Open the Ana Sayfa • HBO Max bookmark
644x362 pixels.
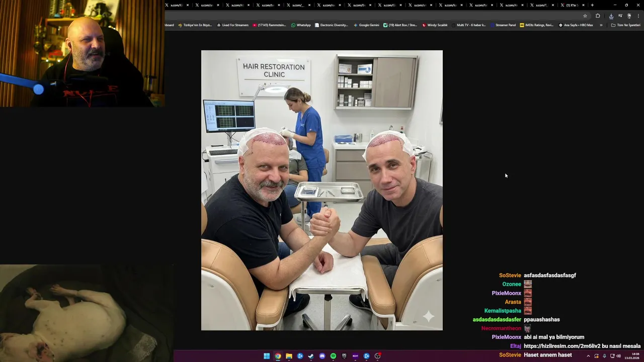[x=576, y=25]
